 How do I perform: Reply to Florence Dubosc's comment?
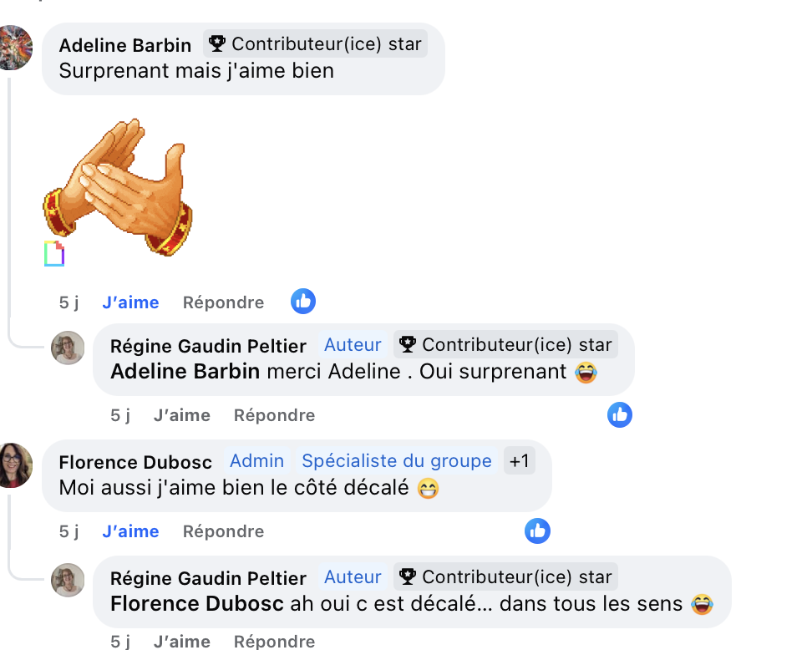pos(223,531)
